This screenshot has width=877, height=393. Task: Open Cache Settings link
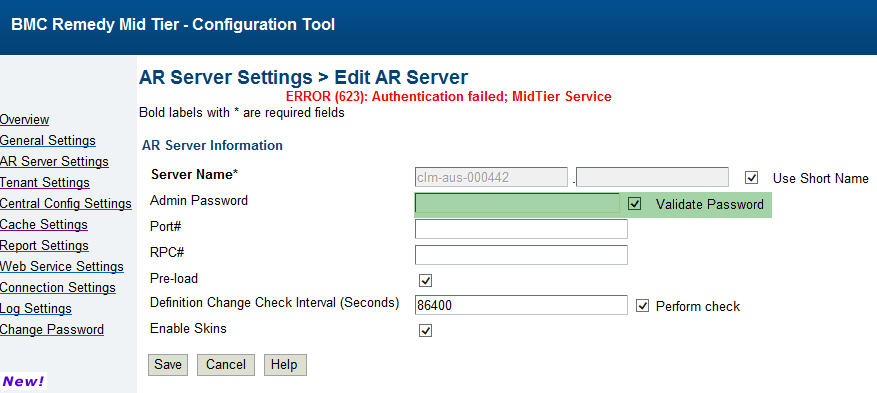[x=44, y=225]
